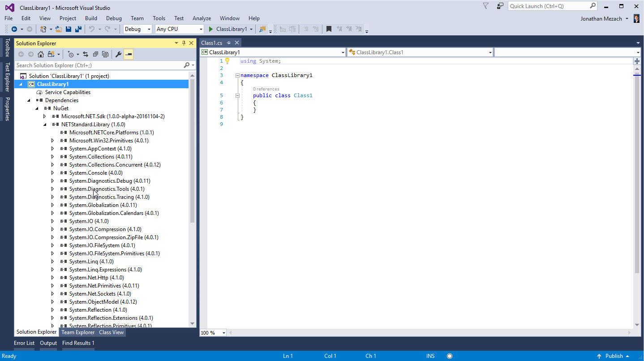Start debugging with the ClassLibrary1 button

pyautogui.click(x=228, y=29)
